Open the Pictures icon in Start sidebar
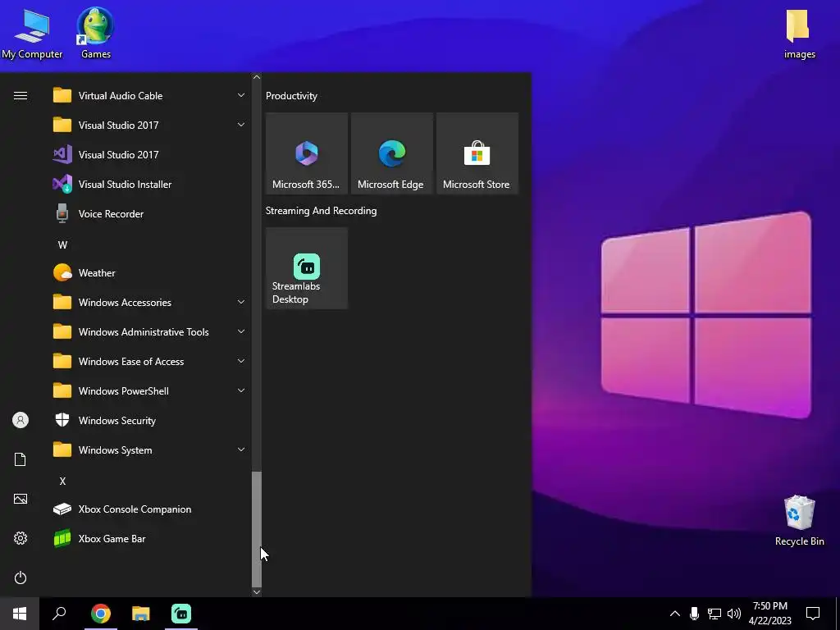840x630 pixels. [x=21, y=499]
